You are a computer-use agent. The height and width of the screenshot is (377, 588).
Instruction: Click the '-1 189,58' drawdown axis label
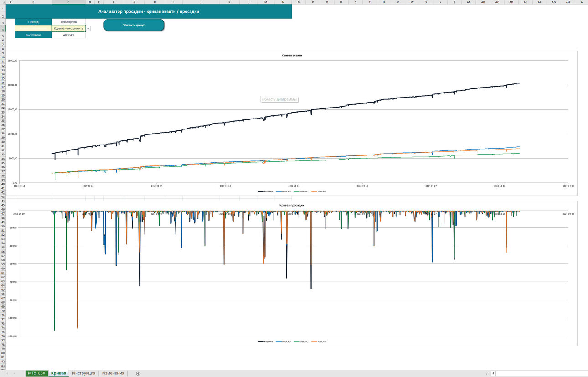[11, 318]
